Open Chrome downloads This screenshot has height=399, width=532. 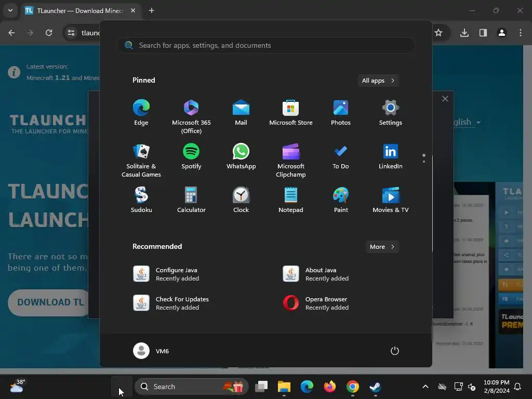click(464, 33)
